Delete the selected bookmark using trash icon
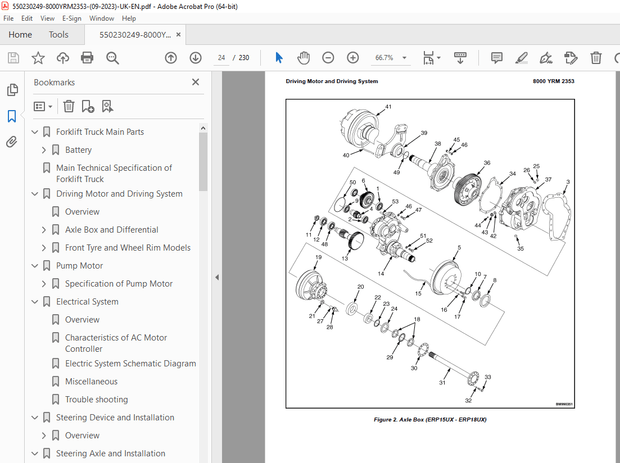 (x=69, y=106)
